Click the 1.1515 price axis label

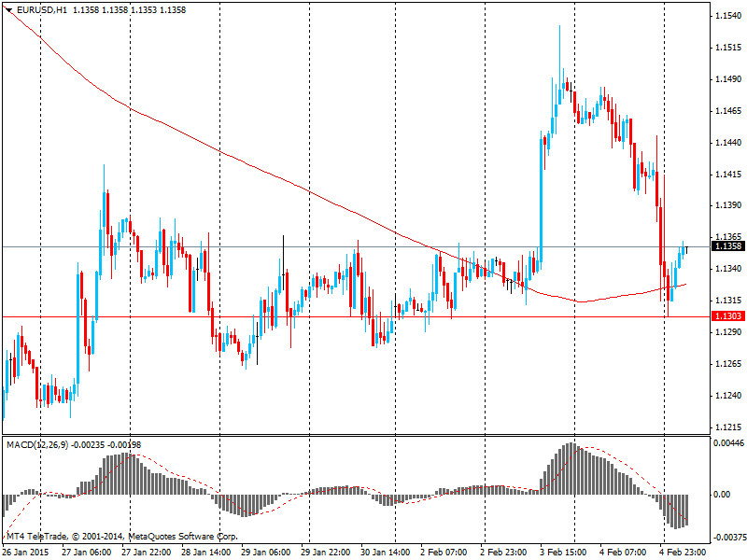[x=728, y=48]
